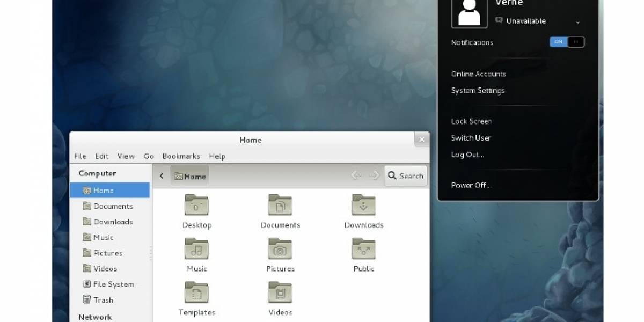Open the Downloads folder in file view
This screenshot has width=644, height=322.
click(x=363, y=206)
